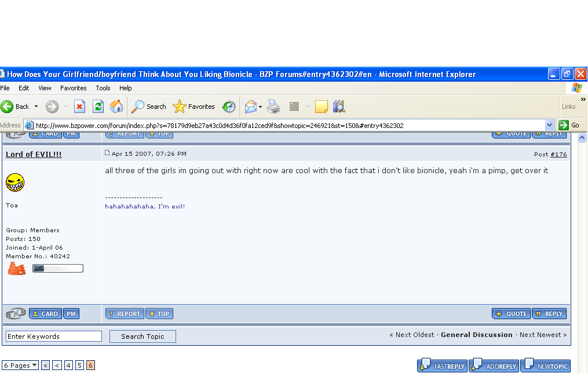
Task: Open bottom CARD button for Lord of EVIL
Action: click(45, 314)
